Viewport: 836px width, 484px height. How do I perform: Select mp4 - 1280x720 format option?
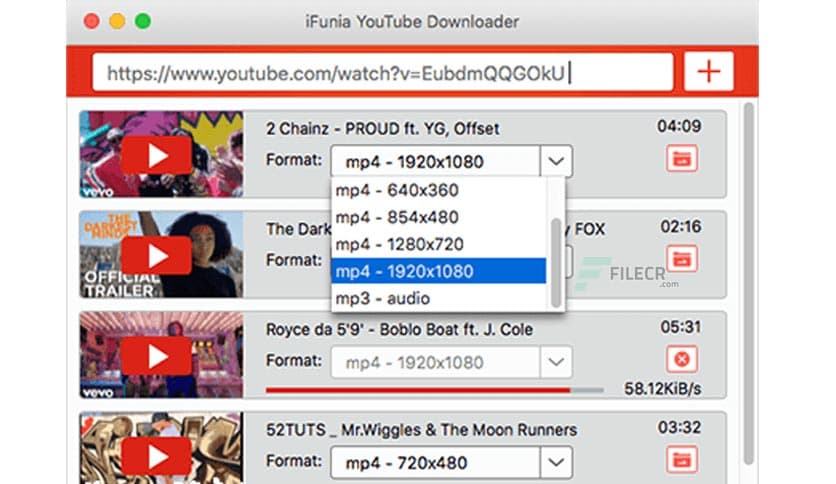[439, 244]
